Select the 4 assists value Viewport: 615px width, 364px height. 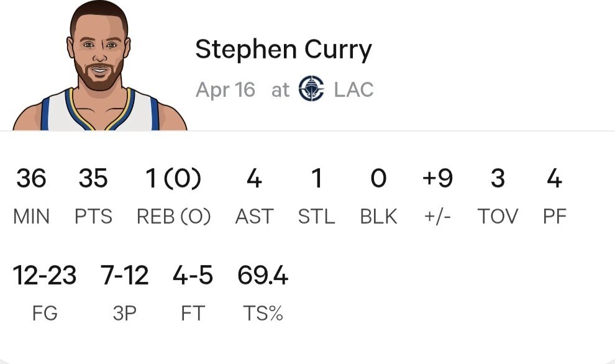pyautogui.click(x=254, y=179)
